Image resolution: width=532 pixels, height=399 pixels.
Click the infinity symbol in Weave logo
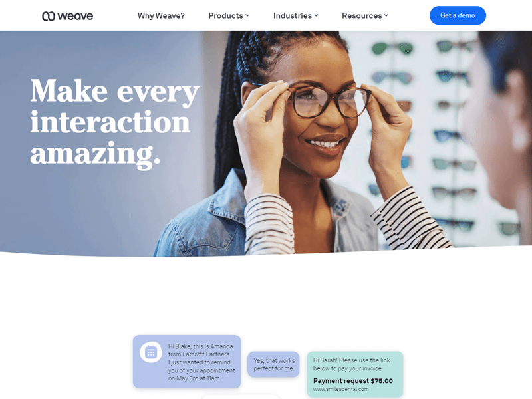pos(49,16)
